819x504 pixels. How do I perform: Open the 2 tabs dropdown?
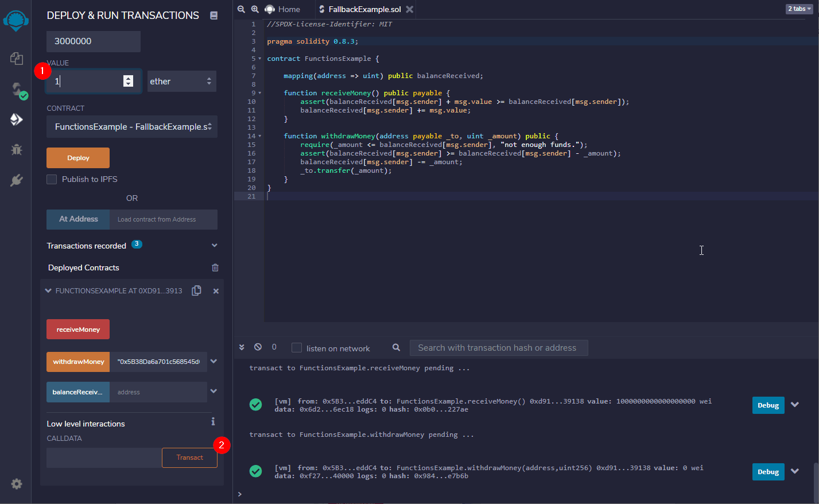(799, 9)
